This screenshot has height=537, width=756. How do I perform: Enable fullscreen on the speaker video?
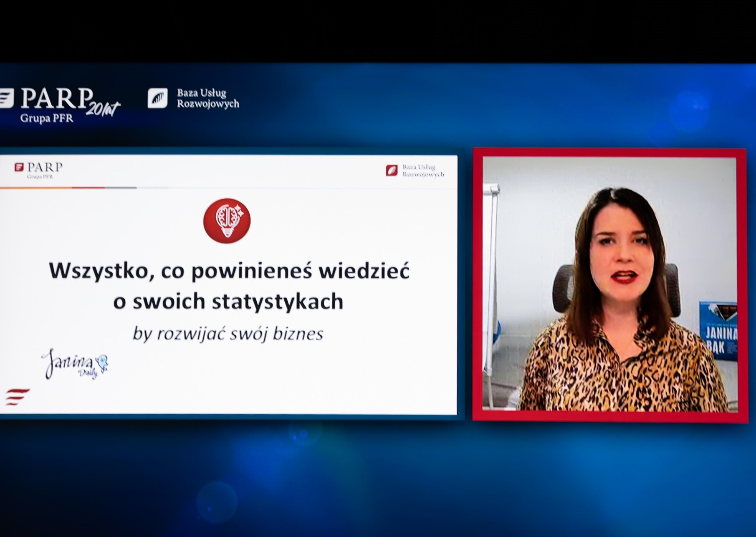[x=609, y=284]
